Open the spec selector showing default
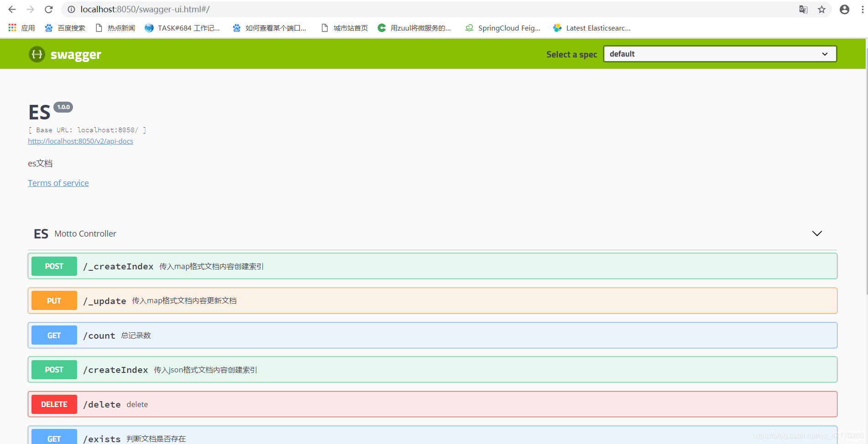This screenshot has width=868, height=444. tap(719, 53)
